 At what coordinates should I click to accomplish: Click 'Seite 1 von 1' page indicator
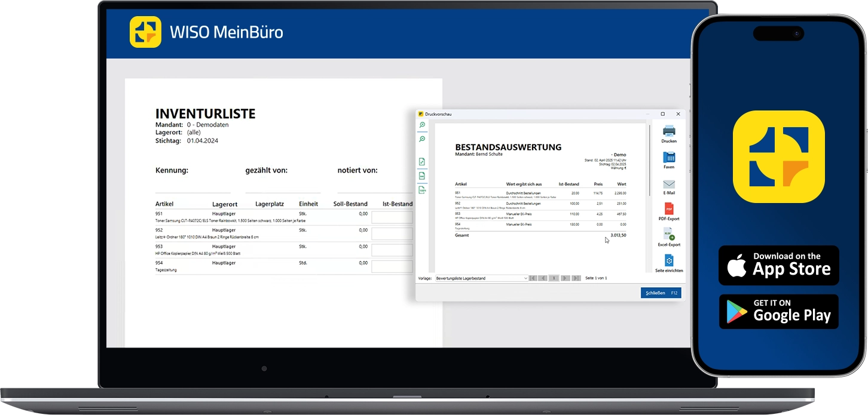(x=596, y=278)
